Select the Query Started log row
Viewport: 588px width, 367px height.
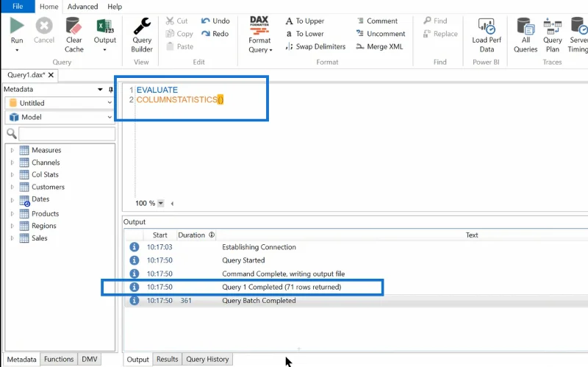tap(356, 260)
